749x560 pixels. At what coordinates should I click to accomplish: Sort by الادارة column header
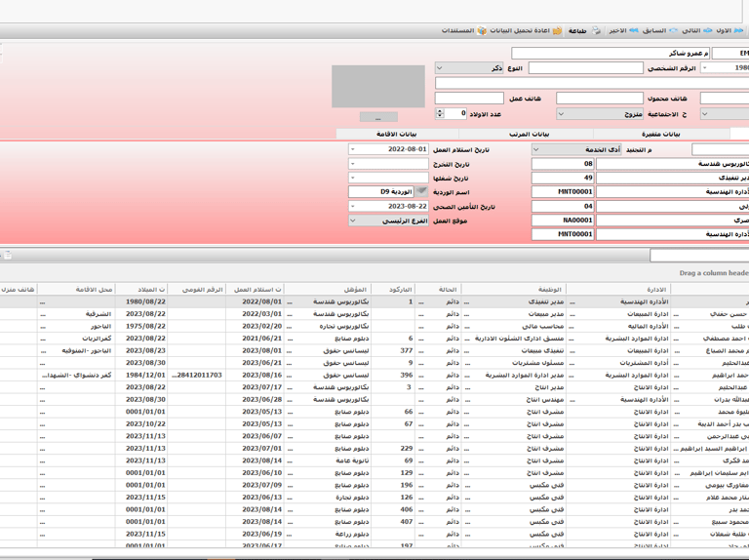[618, 290]
